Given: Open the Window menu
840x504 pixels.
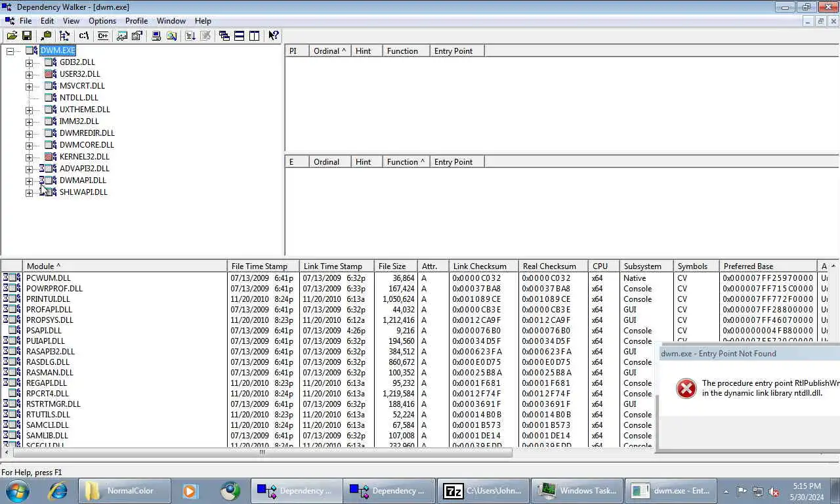Looking at the screenshot, I should [171, 21].
